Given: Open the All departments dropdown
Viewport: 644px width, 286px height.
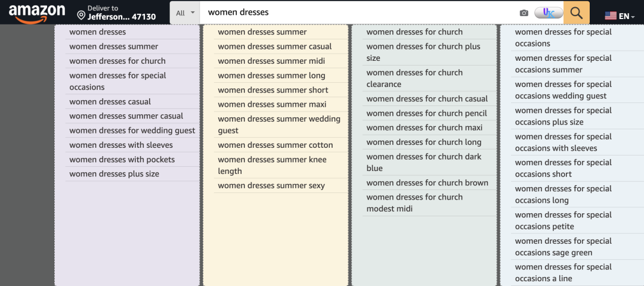Looking at the screenshot, I should (x=185, y=13).
